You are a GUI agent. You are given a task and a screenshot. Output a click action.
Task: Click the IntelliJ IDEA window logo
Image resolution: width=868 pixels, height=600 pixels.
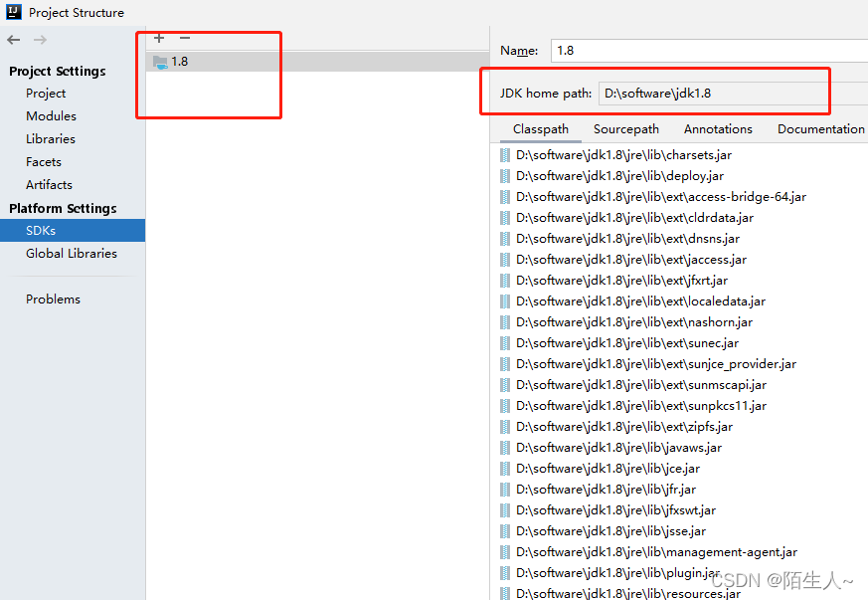pos(13,12)
